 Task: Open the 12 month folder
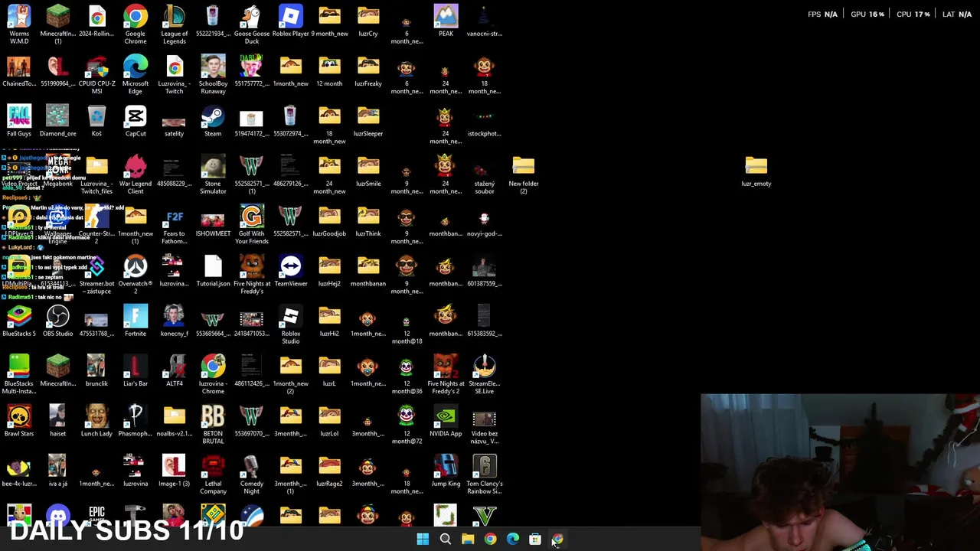pyautogui.click(x=329, y=71)
